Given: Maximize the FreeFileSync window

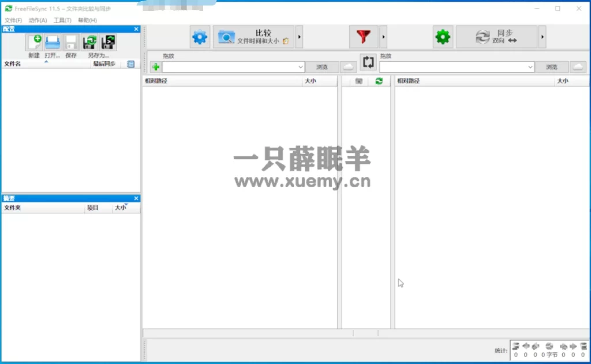Looking at the screenshot, I should [x=558, y=8].
